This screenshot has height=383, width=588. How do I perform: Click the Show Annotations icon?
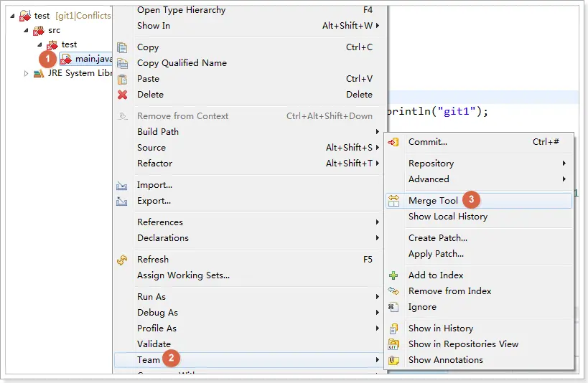[393, 360]
